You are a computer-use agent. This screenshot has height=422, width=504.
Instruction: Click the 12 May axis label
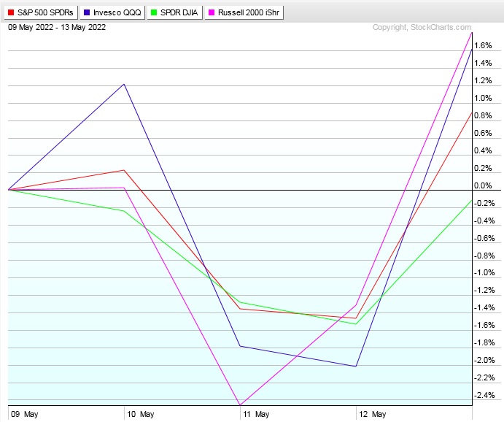pos(372,414)
